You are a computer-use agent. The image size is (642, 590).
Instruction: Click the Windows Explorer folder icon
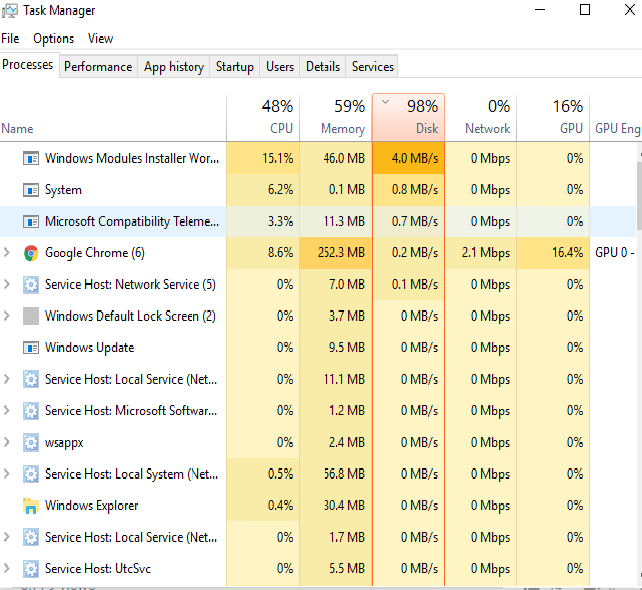(x=30, y=506)
